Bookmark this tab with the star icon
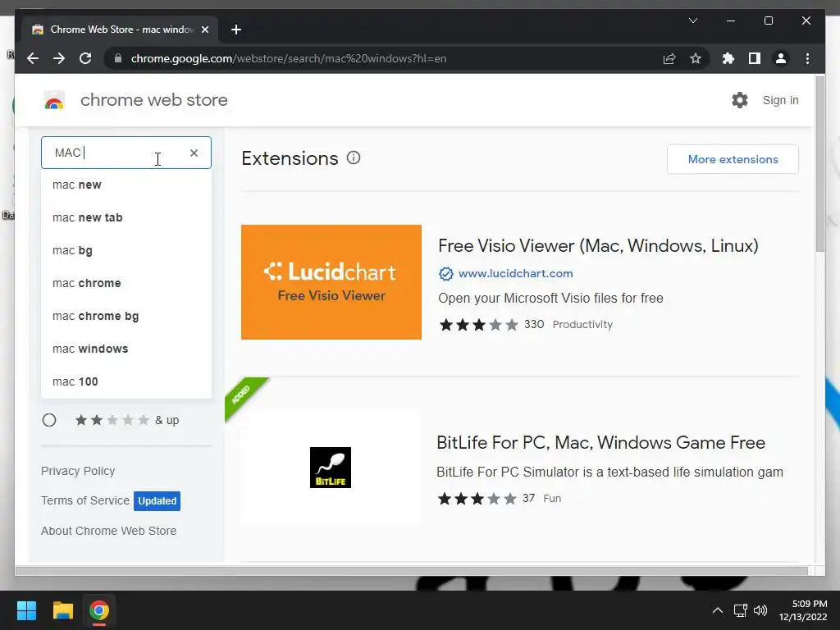 [x=696, y=58]
